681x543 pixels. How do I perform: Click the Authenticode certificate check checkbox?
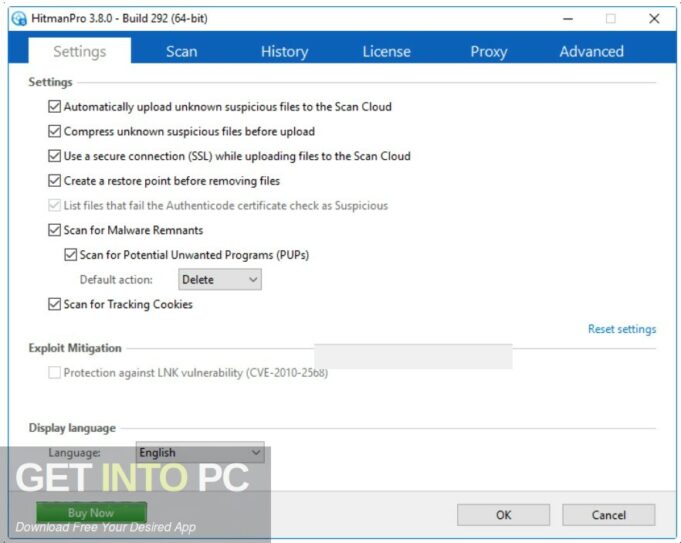(x=54, y=205)
